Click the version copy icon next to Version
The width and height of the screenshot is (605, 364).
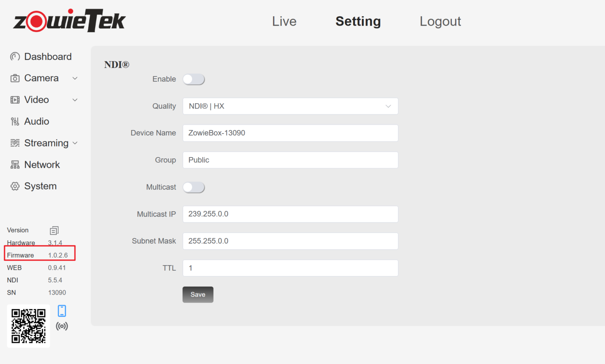click(54, 230)
